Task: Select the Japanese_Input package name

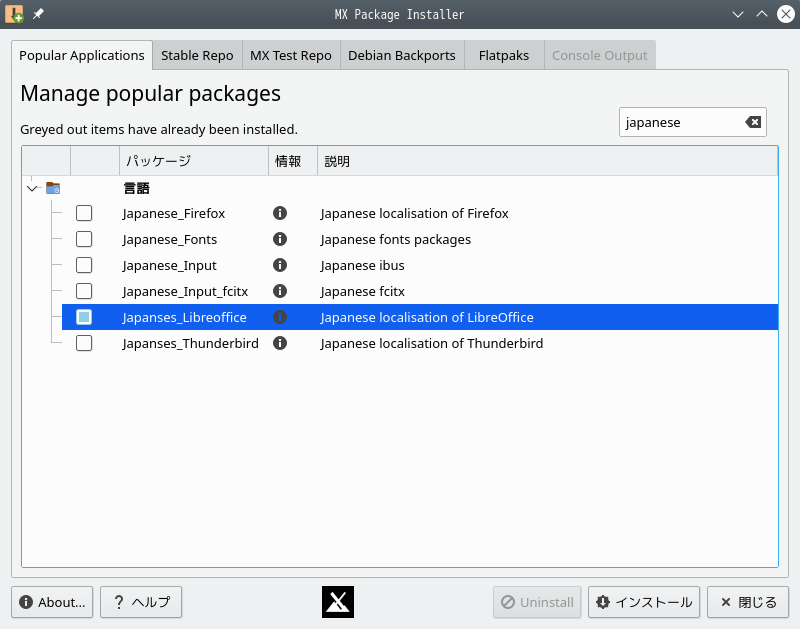Action: click(169, 265)
